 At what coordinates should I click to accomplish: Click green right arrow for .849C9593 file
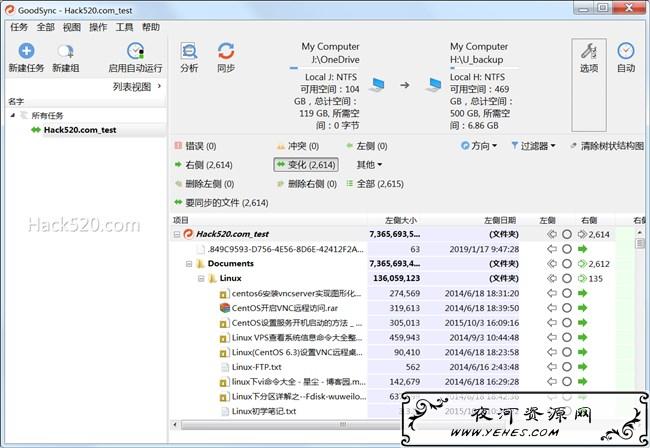click(x=583, y=249)
